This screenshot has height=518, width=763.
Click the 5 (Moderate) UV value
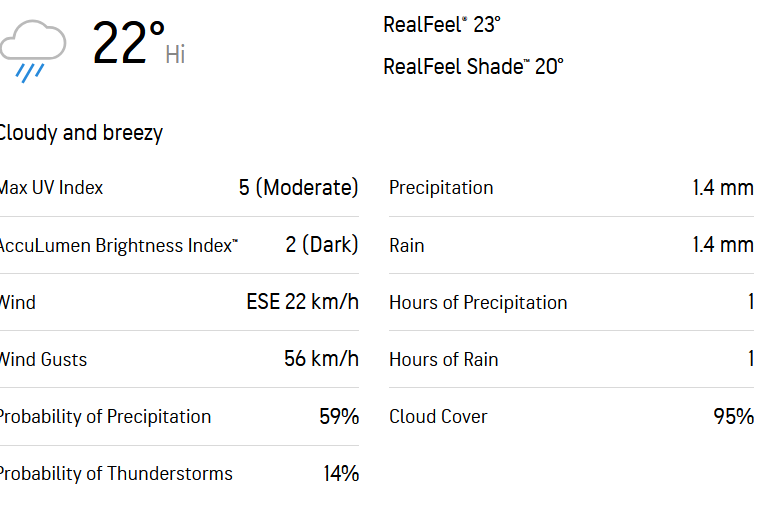(298, 188)
